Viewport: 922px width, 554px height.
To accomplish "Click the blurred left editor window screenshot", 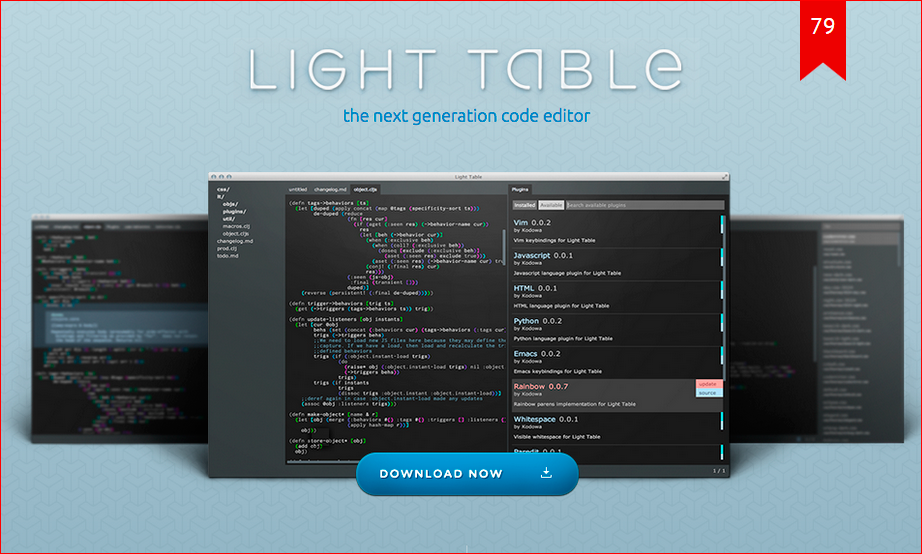I will (119, 329).
